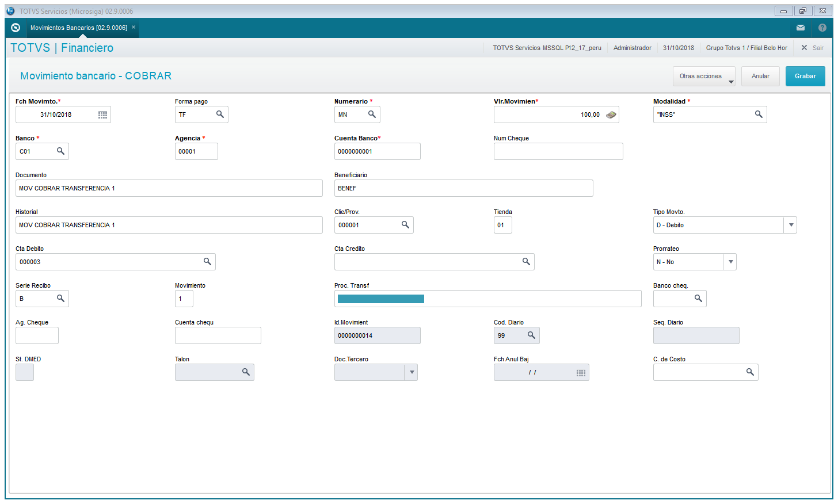Click Num Cheque input field

pos(558,151)
